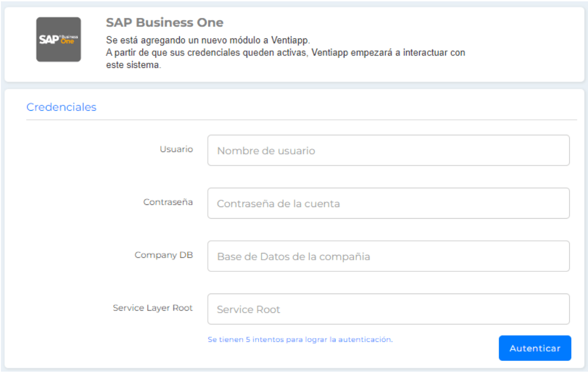Click the Usuario label

point(176,149)
